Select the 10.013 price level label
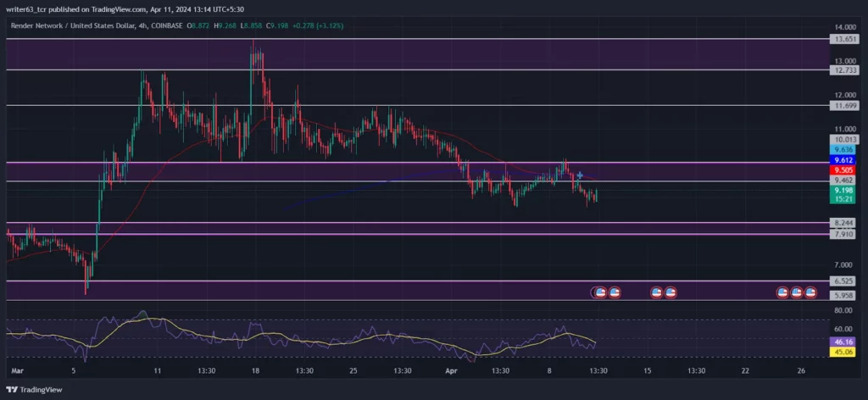 point(844,140)
